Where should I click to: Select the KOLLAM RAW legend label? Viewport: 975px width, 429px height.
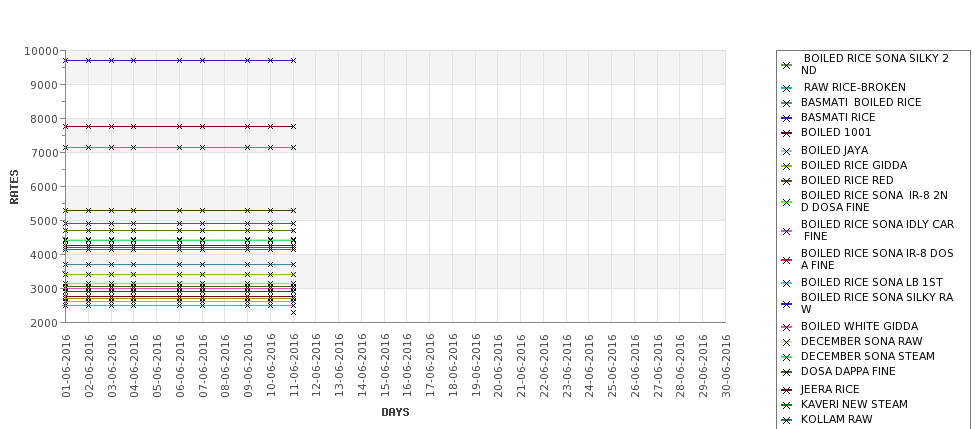837,419
